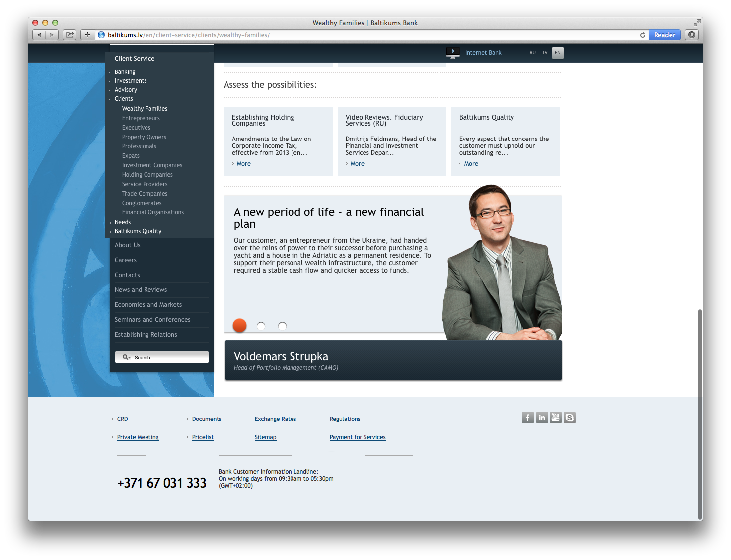Open the CRD footer link
This screenshot has height=560, width=731.
pyautogui.click(x=123, y=419)
